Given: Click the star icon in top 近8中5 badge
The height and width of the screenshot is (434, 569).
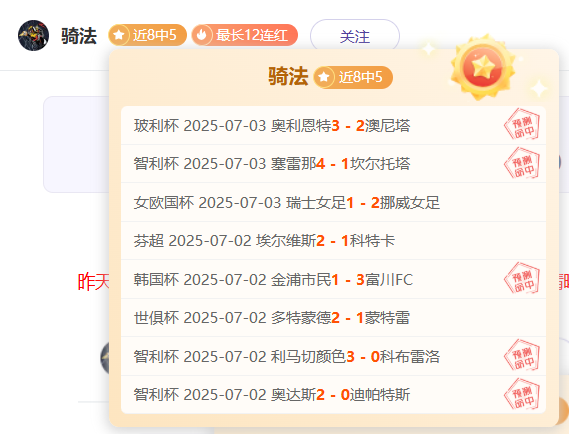Looking at the screenshot, I should click(x=119, y=35).
